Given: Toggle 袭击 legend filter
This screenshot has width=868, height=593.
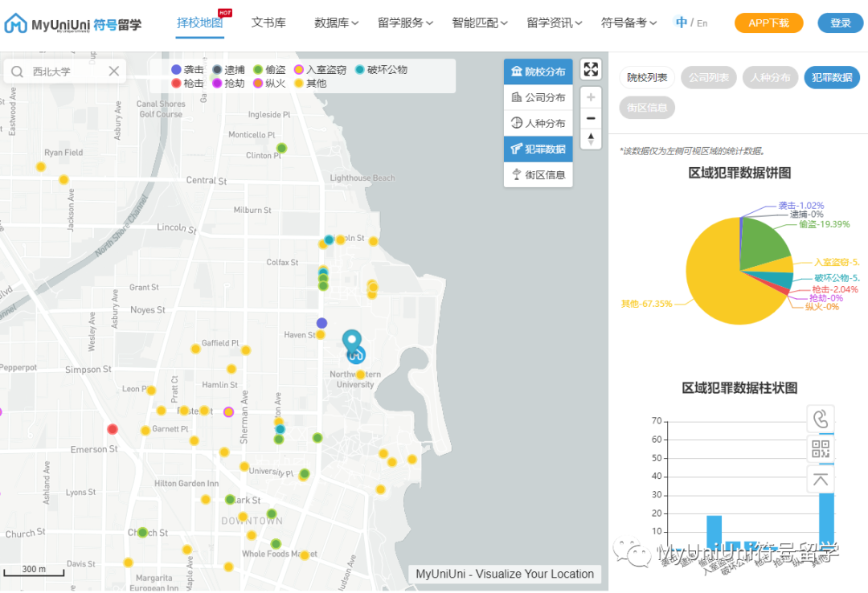Looking at the screenshot, I should coord(187,70).
